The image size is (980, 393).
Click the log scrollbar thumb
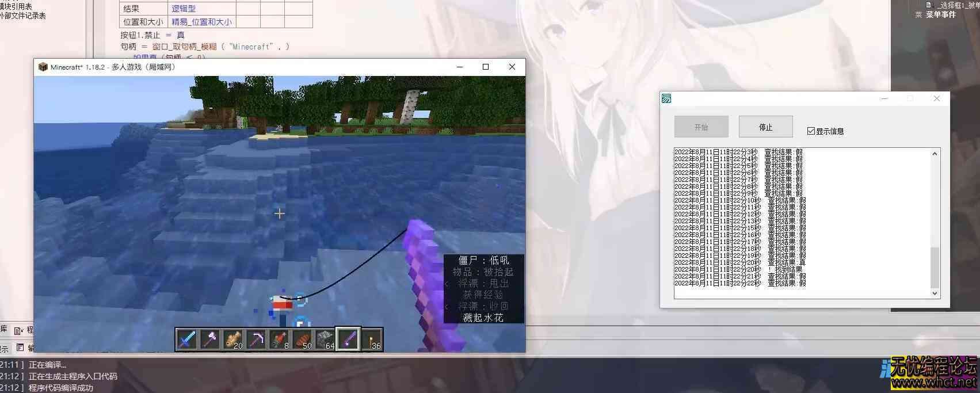pyautogui.click(x=935, y=268)
